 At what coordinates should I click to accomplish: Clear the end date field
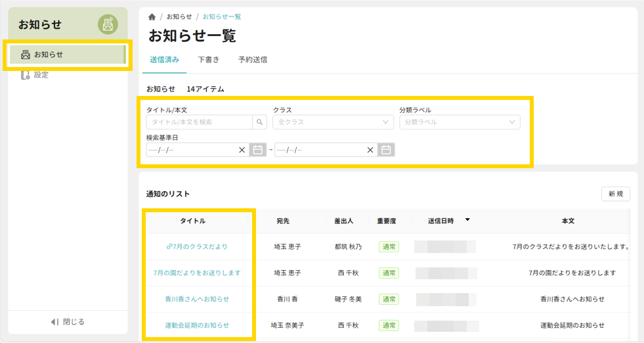370,150
